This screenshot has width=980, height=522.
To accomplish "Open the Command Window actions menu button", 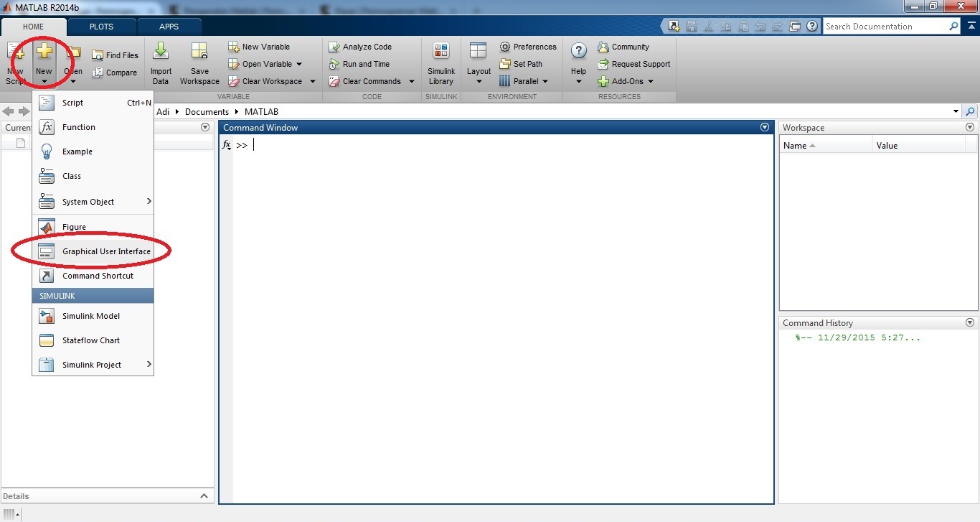I will point(764,128).
